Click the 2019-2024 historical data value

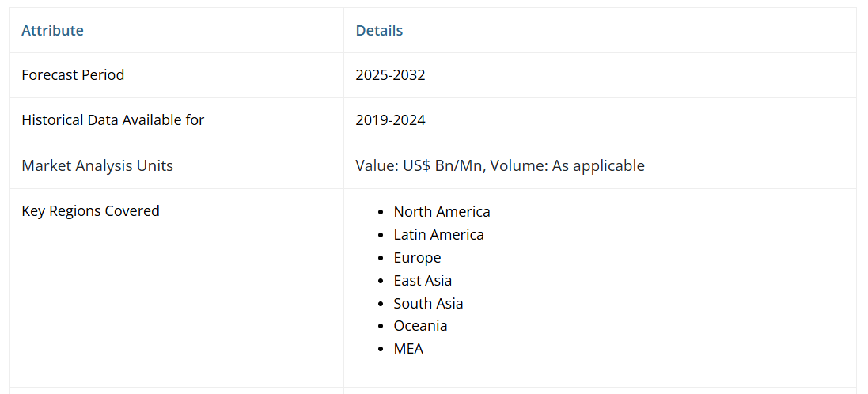[390, 120]
